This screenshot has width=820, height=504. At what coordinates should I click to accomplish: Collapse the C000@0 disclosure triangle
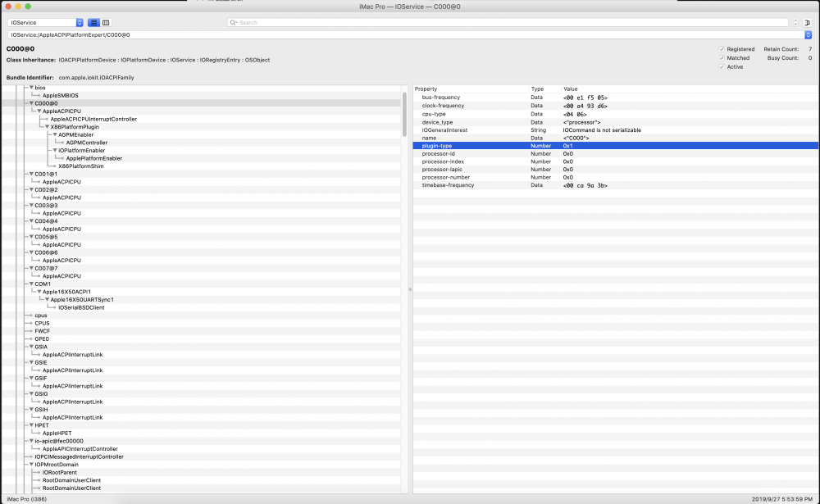31,103
